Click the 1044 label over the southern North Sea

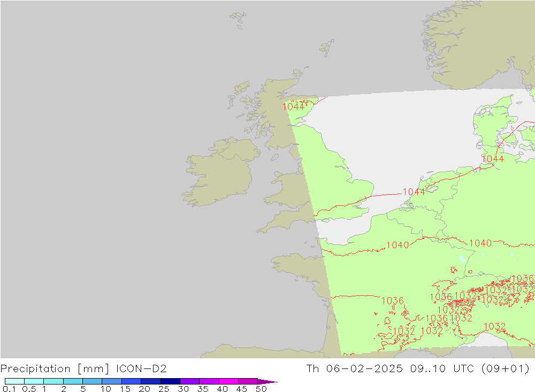pyautogui.click(x=414, y=191)
